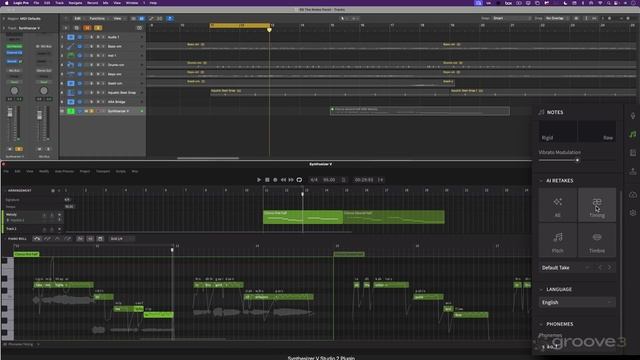Click Rewind in Synthesizer V transport
The height and width of the screenshot is (360, 640).
(x=283, y=180)
